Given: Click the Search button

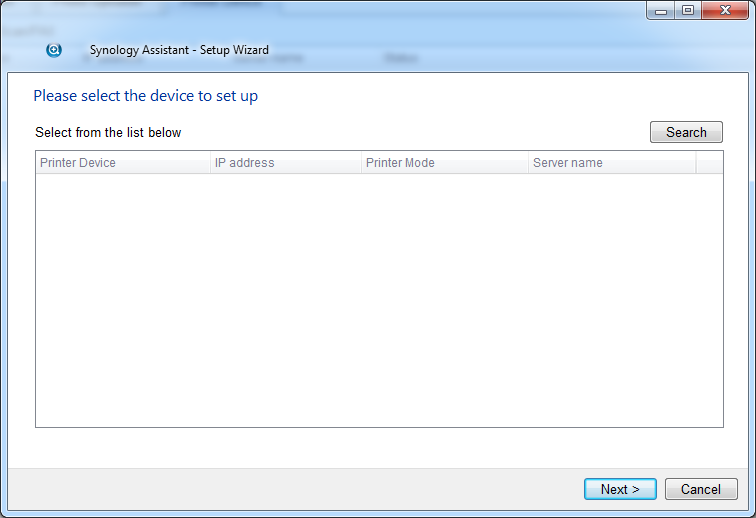Looking at the screenshot, I should 686,132.
